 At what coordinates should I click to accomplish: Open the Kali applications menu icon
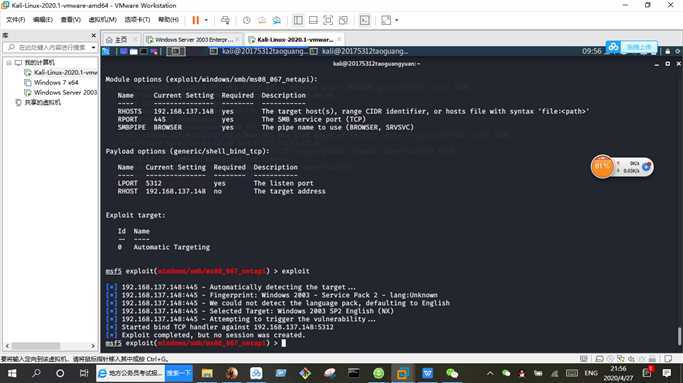click(106, 51)
